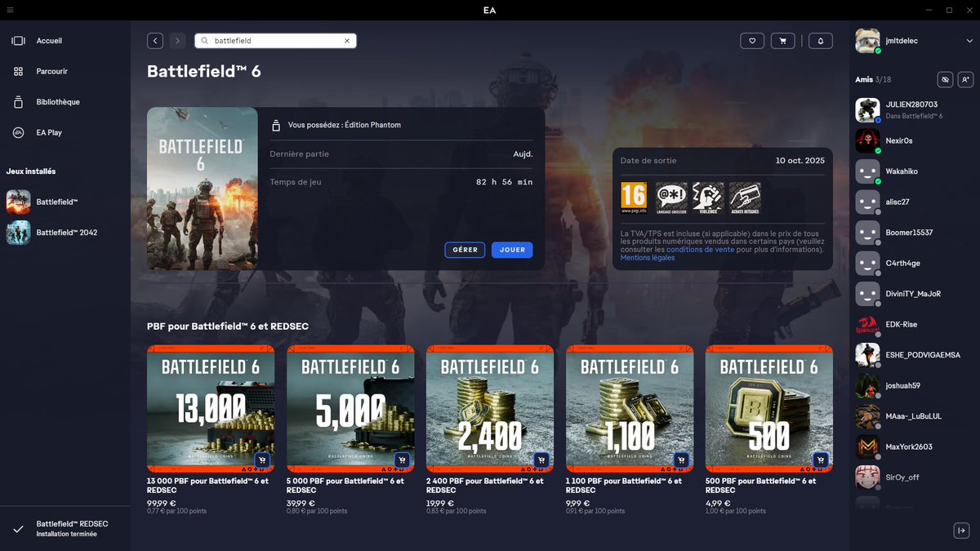Go back with the left arrow
Viewport: 980px width, 551px height.
155,41
